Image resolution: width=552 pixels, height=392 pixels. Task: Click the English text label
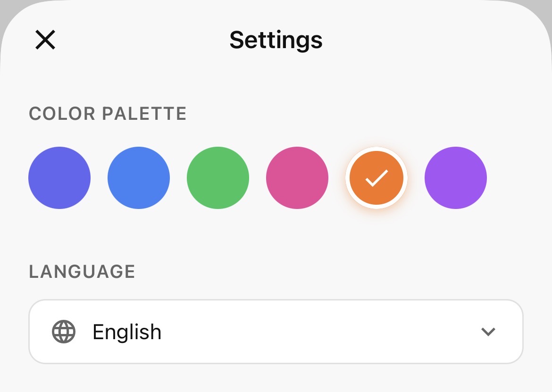coord(126,332)
